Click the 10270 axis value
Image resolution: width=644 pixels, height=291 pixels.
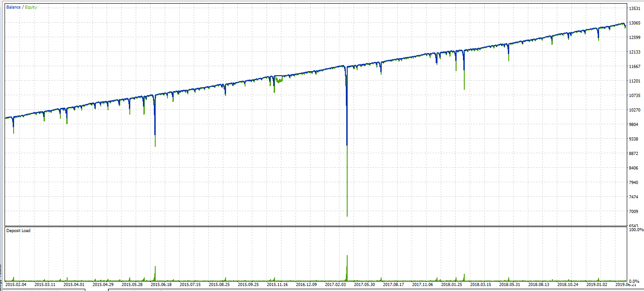(x=634, y=110)
